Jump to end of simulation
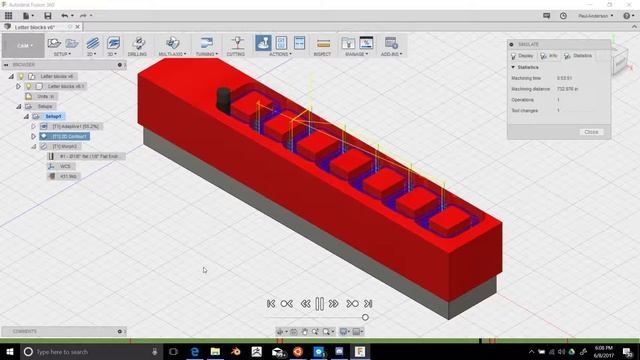640x360 pixels. (368, 304)
